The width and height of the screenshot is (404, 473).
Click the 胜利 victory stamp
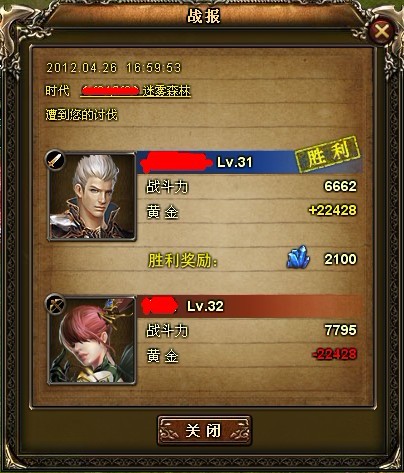pyautogui.click(x=328, y=154)
